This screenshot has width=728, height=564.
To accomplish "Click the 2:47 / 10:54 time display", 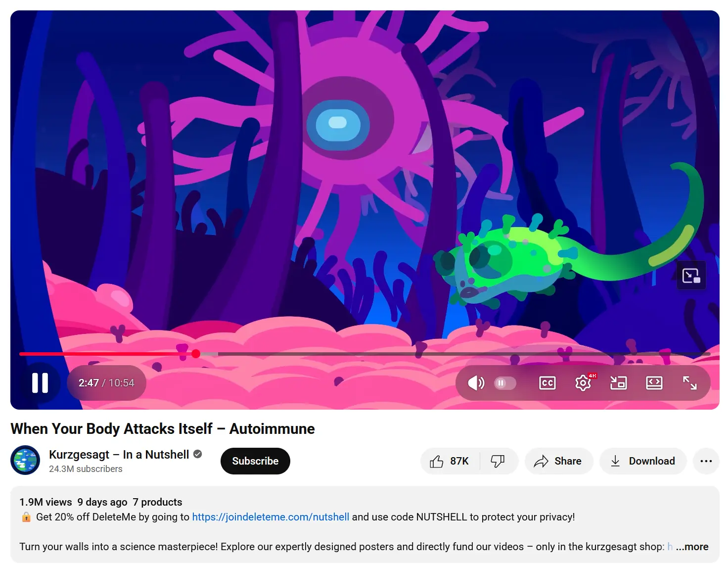I will coord(106,383).
